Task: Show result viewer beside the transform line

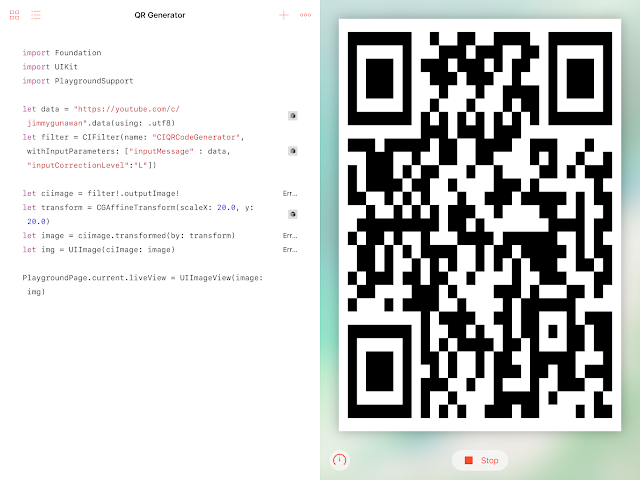Action: pos(293,214)
